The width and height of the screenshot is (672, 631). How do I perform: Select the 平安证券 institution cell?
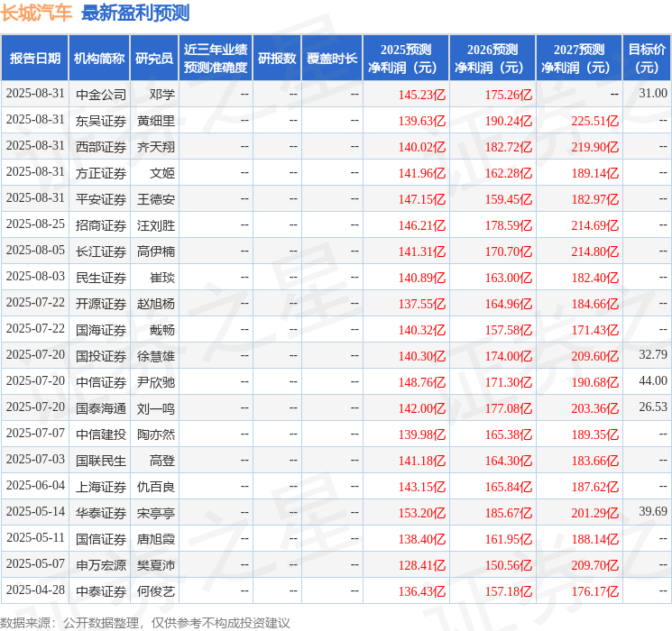(x=101, y=199)
